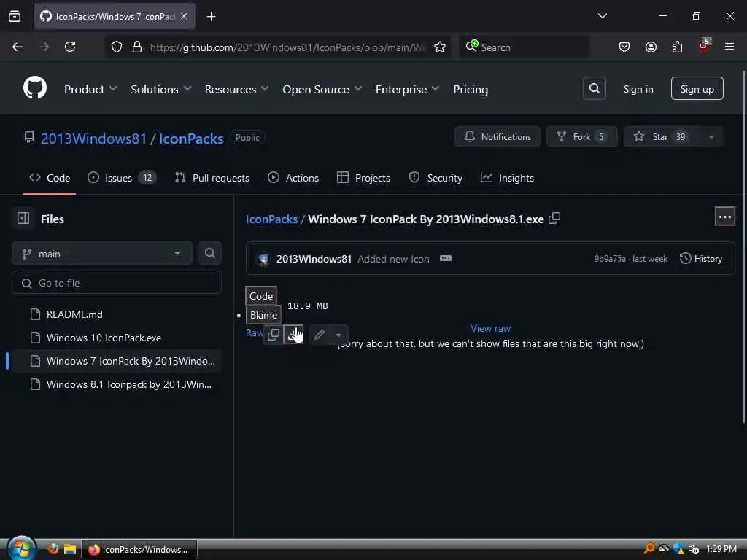This screenshot has height=560, width=747.
Task: Switch to the Issues tab
Action: click(122, 178)
